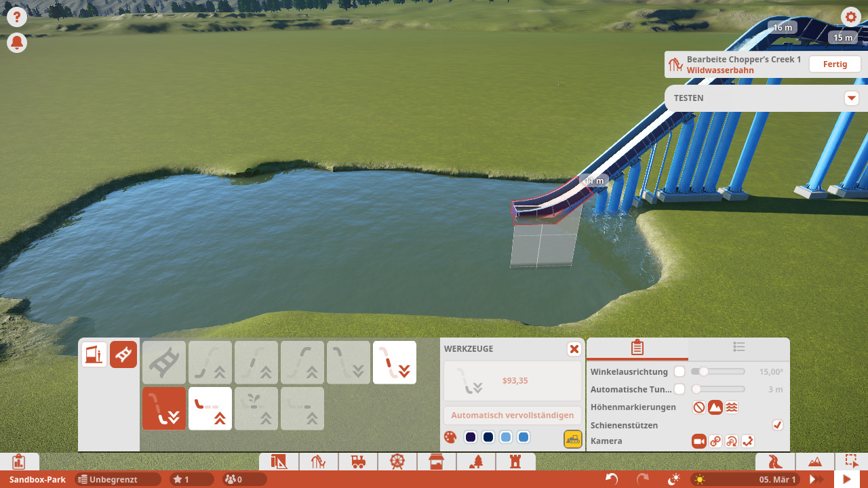868x488 pixels.
Task: Open the scenery tree tab
Action: (x=477, y=462)
